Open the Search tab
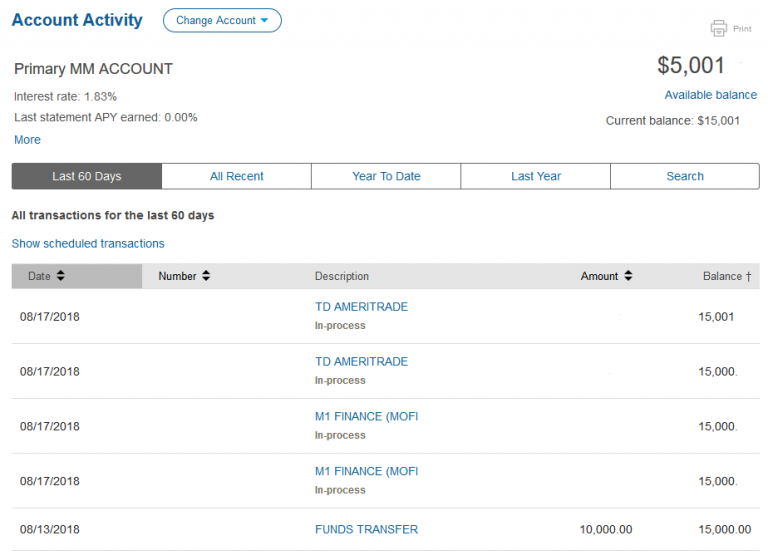 point(685,176)
